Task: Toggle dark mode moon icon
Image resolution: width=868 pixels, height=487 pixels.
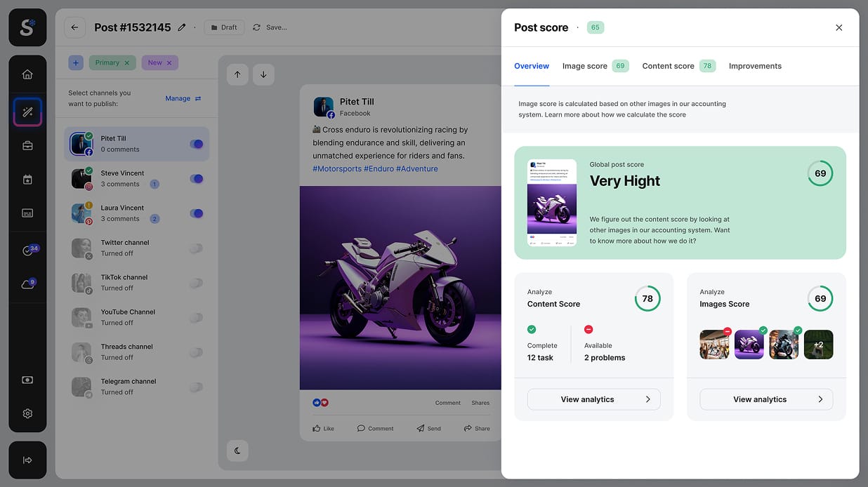Action: (x=237, y=451)
